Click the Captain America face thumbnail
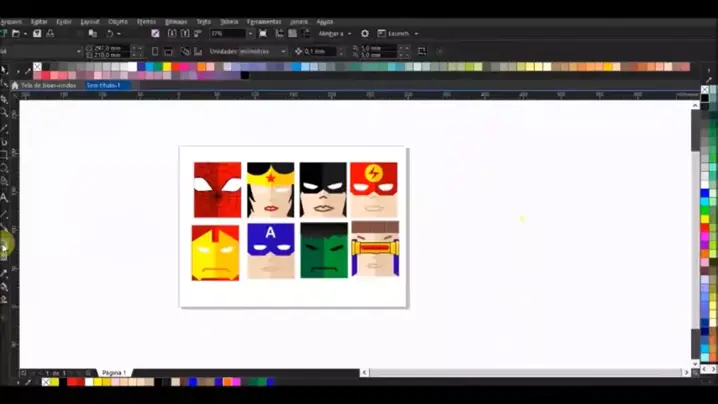Screen dimensions: 718x404 coord(271,251)
